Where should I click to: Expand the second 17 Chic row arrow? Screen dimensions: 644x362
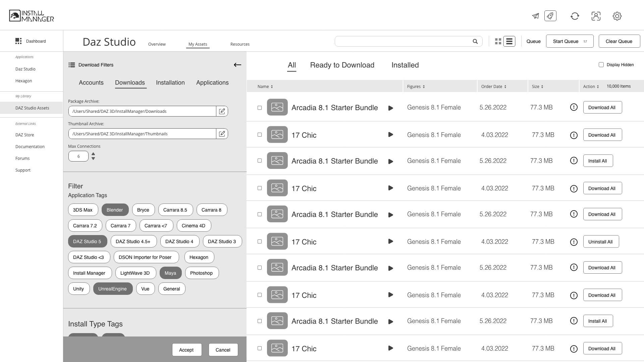click(390, 188)
